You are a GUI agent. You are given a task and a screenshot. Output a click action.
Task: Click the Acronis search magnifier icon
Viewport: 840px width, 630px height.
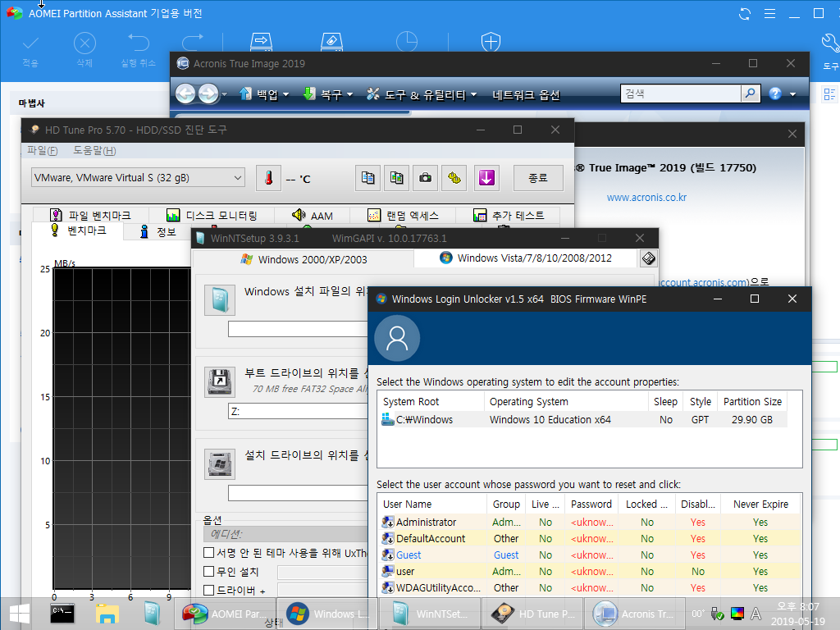pos(751,94)
